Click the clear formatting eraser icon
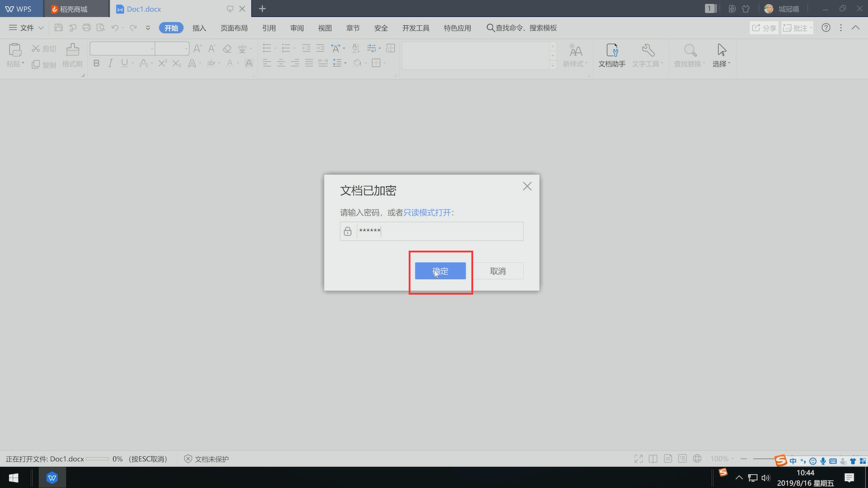This screenshot has height=488, width=868. [227, 49]
